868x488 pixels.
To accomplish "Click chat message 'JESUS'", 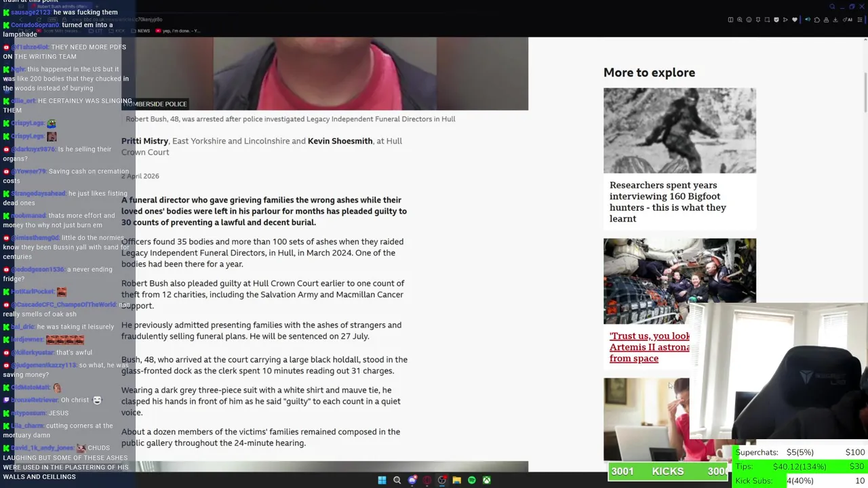I will point(58,413).
